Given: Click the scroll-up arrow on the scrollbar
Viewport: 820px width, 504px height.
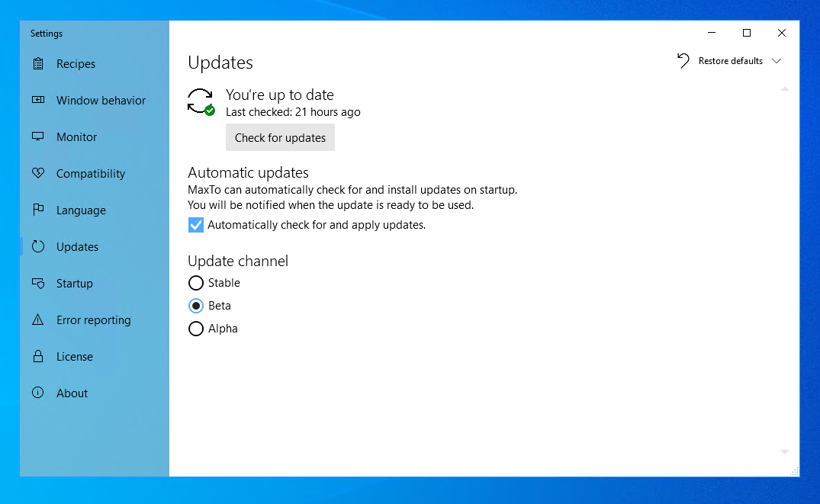Looking at the screenshot, I should click(x=785, y=88).
